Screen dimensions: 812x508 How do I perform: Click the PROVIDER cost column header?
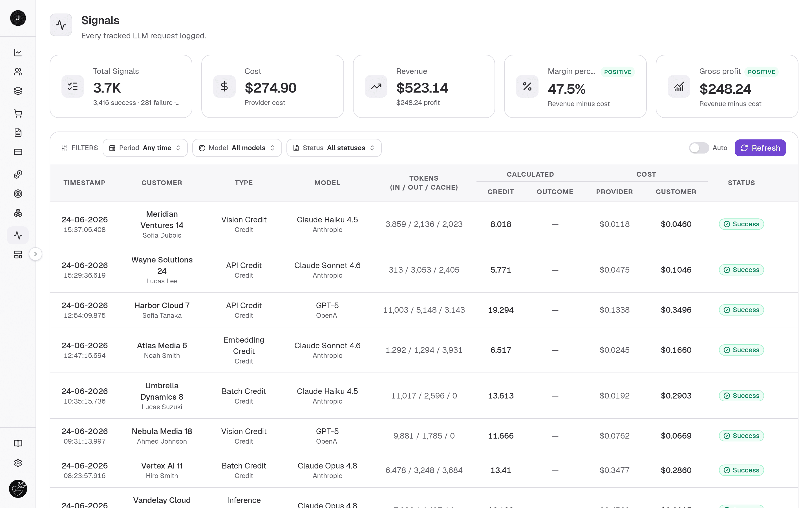pos(614,192)
